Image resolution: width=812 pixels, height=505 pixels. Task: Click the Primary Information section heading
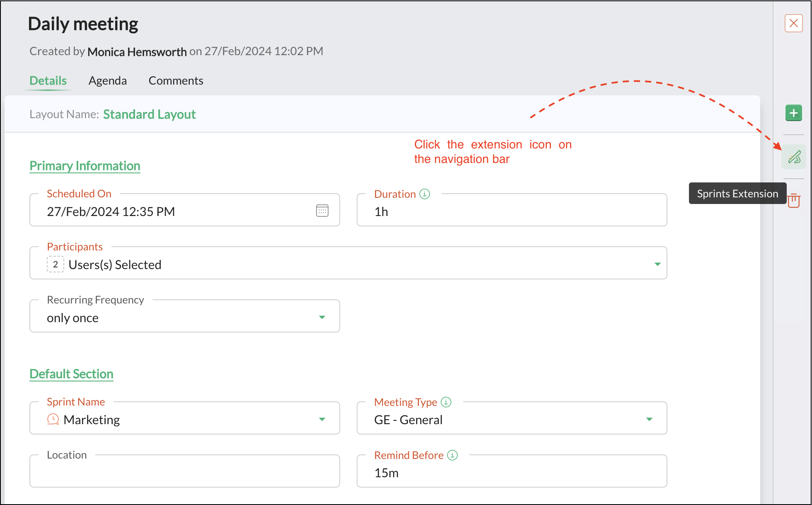point(85,166)
